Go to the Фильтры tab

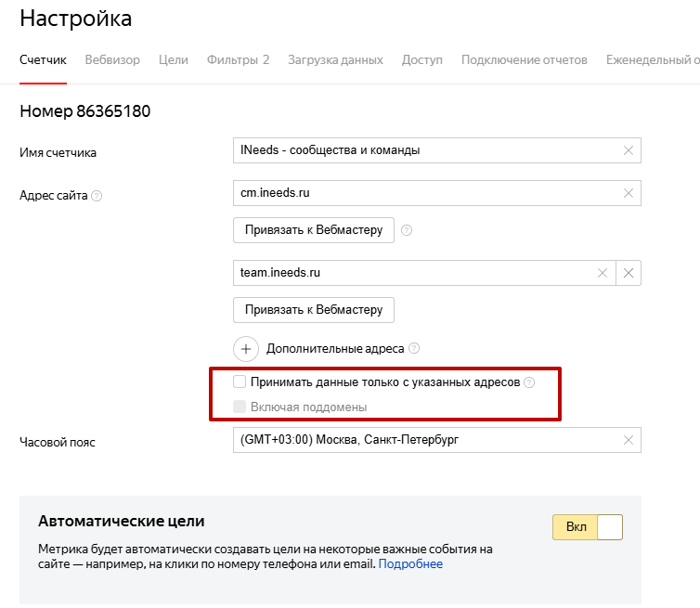(238, 59)
